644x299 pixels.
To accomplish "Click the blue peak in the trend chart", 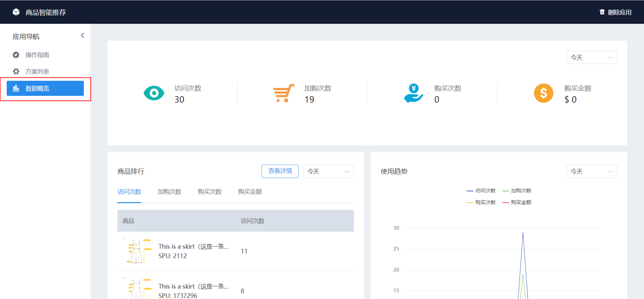I will (x=523, y=233).
